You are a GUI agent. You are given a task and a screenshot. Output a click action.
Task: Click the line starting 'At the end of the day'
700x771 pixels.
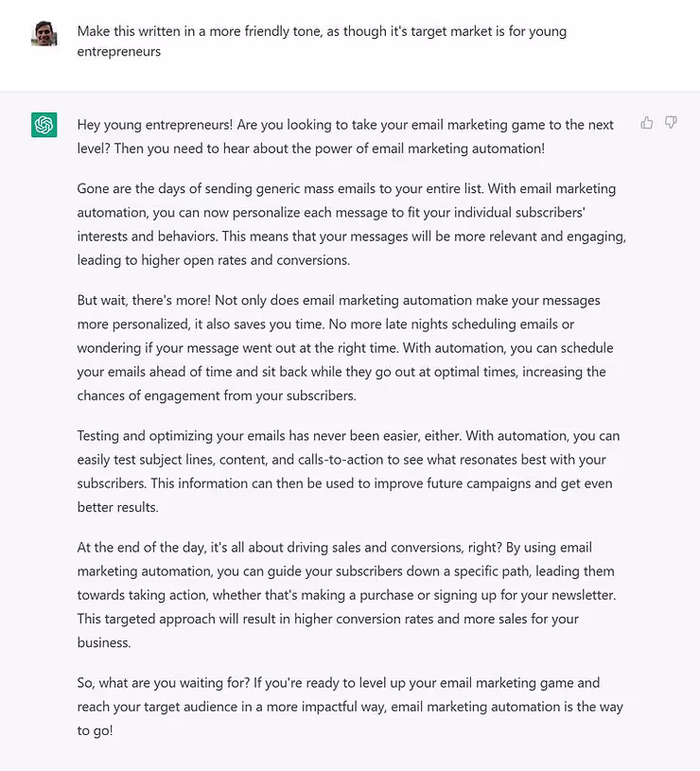[335, 548]
